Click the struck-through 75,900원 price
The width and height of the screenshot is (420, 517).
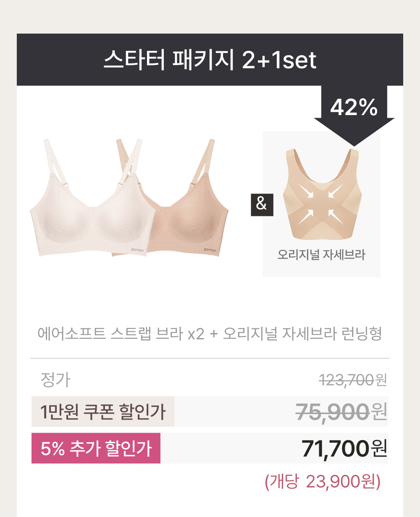pos(341,412)
